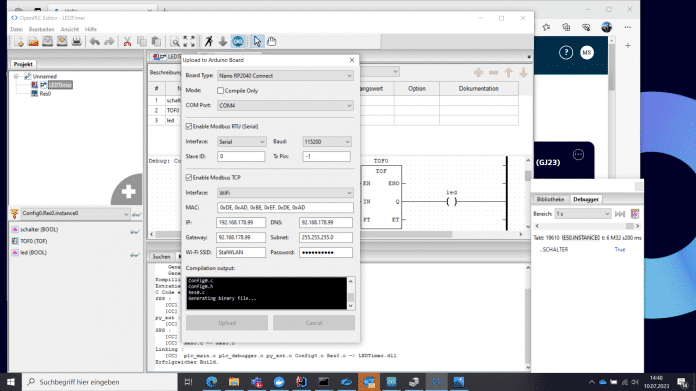Screen dimensions: 696x391
Task: Open the COM Port dropdown
Action: pos(285,106)
